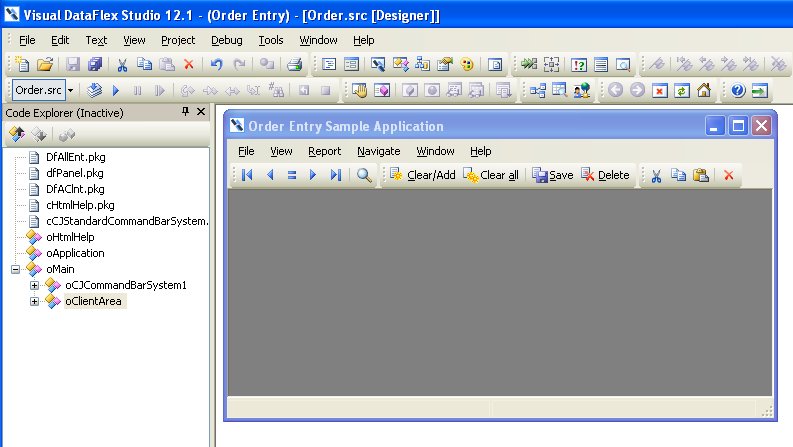
Task: Open the Studio View menu
Action: coord(134,40)
